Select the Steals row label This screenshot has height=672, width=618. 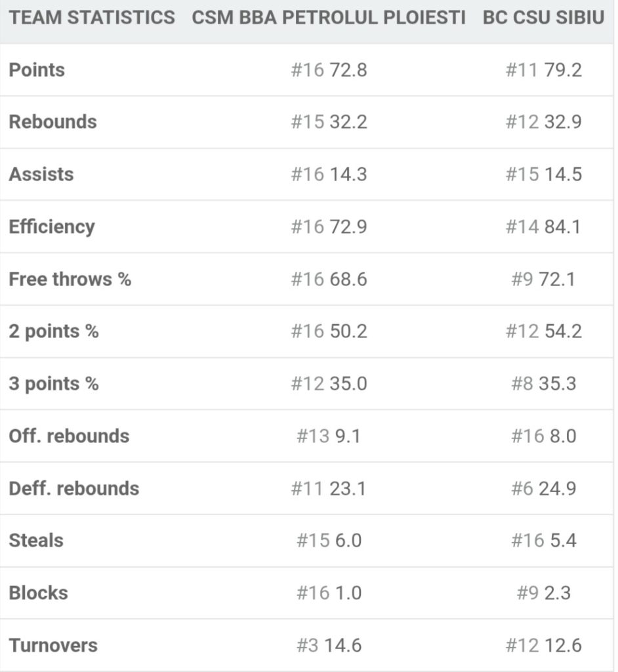click(36, 541)
